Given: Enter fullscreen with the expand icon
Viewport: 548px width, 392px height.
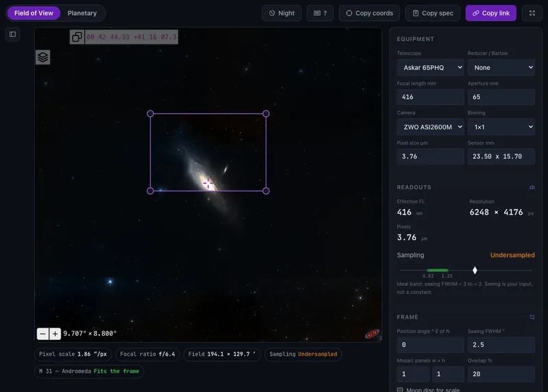Looking at the screenshot, I should point(532,13).
